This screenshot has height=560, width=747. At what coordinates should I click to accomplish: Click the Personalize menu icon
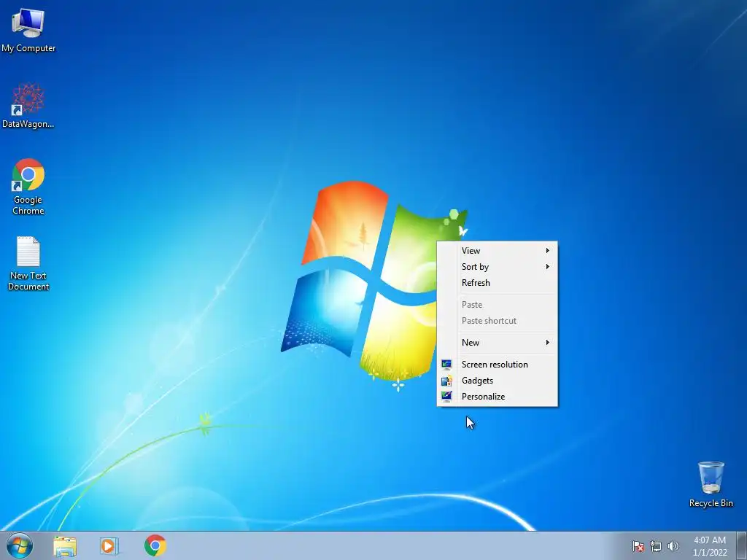(446, 396)
